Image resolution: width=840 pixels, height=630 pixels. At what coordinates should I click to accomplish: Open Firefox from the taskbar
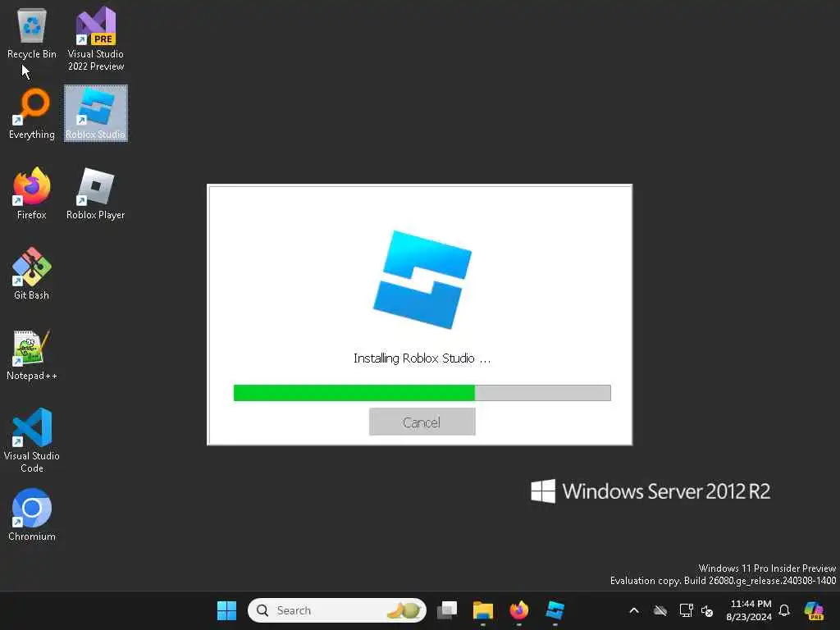(x=518, y=610)
